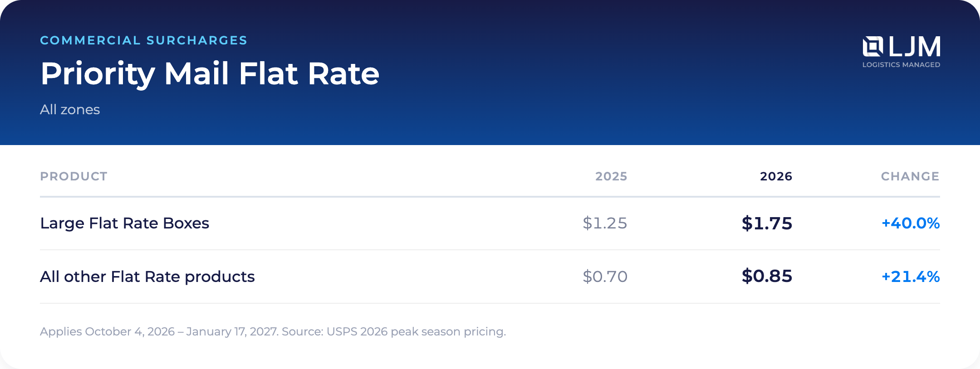Select All other Flat Rate products row
The width and height of the screenshot is (980, 369).
(x=490, y=277)
